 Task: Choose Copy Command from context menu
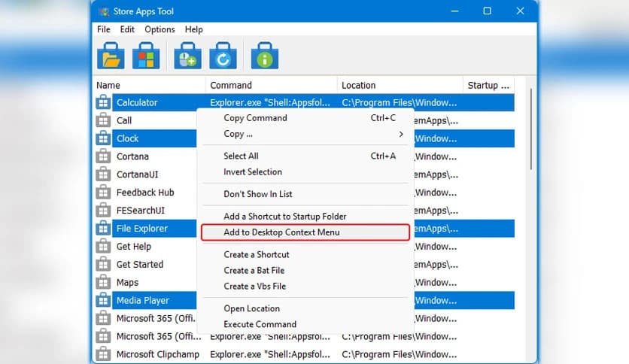[x=305, y=118]
